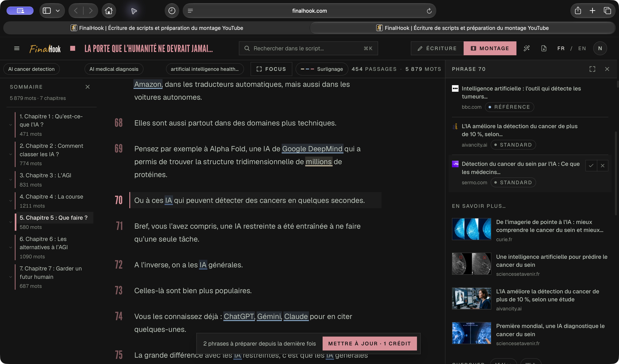Click the cursor pointer icon in Safari toolbar
Viewport: 619px width, 364px height.
point(134,11)
